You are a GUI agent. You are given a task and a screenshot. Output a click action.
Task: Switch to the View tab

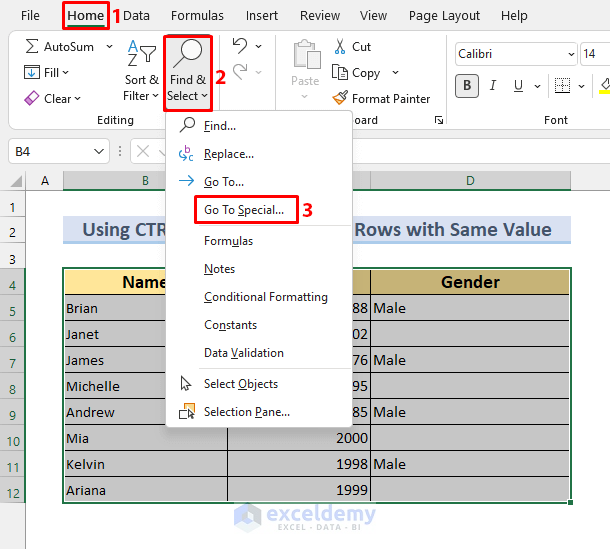tap(373, 16)
